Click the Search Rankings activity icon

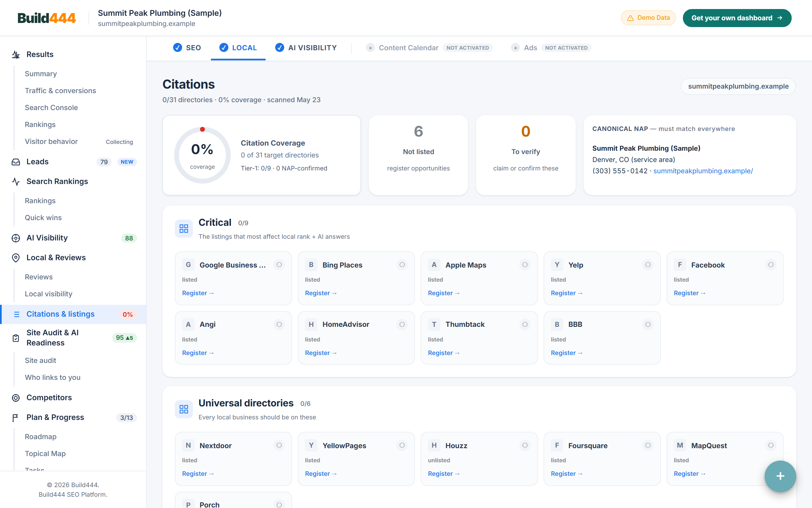[16, 181]
